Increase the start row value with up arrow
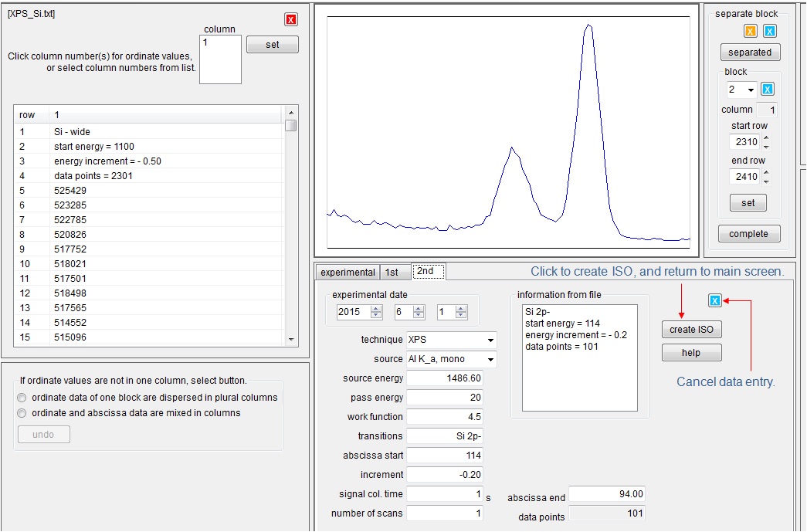807x532 pixels. (x=766, y=138)
